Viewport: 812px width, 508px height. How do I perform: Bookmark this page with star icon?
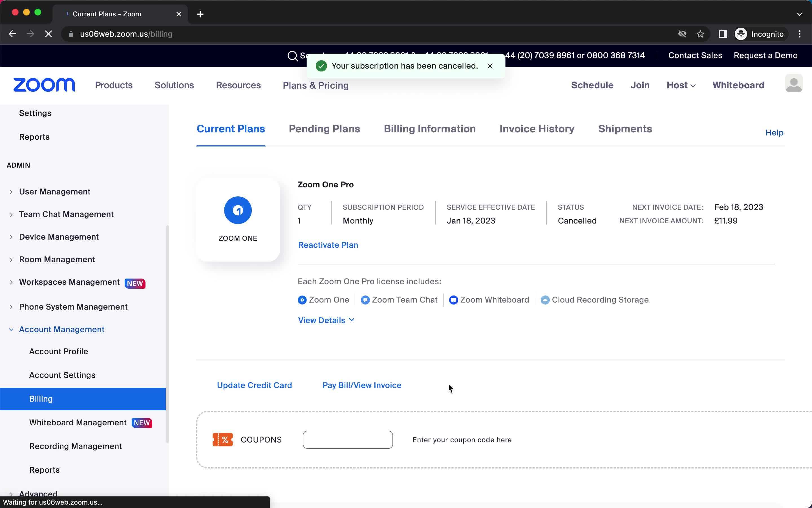[700, 34]
